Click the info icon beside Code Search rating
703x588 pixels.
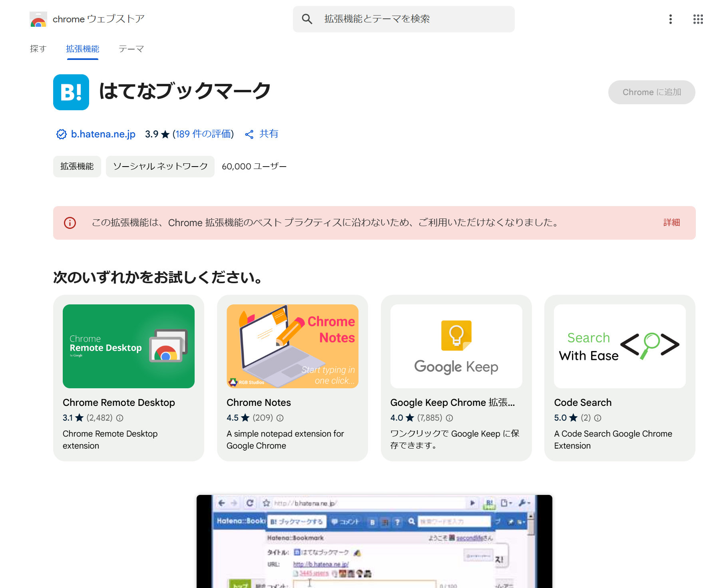(598, 418)
